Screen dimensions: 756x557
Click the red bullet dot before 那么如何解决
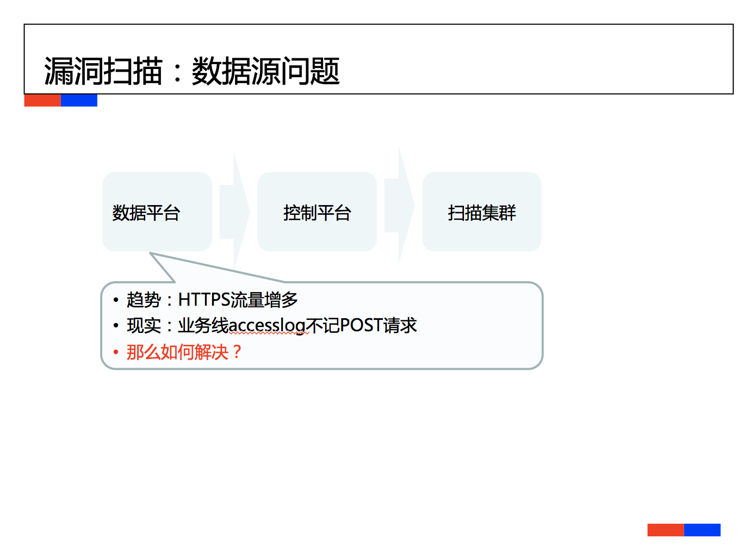[116, 352]
